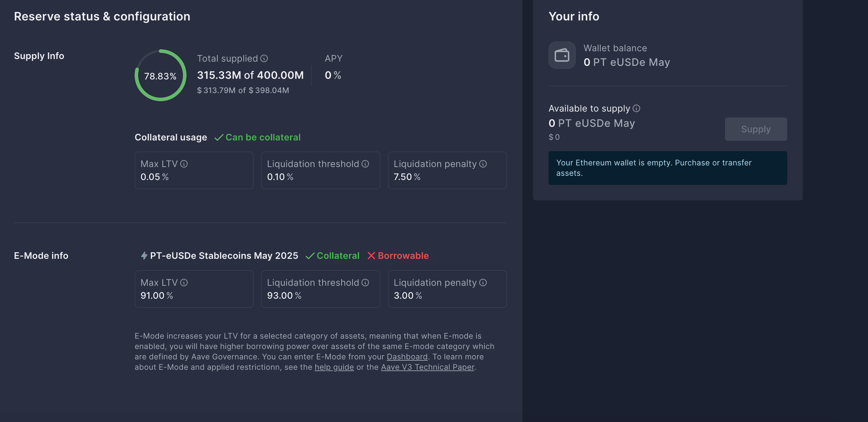Click the wallet balance icon
Viewport: 868px width, 422px height.
coord(562,55)
